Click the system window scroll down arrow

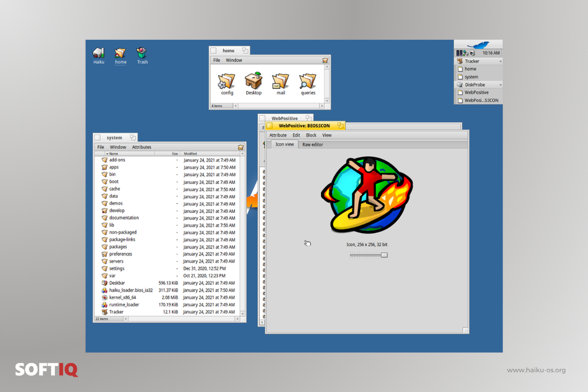pos(243,314)
